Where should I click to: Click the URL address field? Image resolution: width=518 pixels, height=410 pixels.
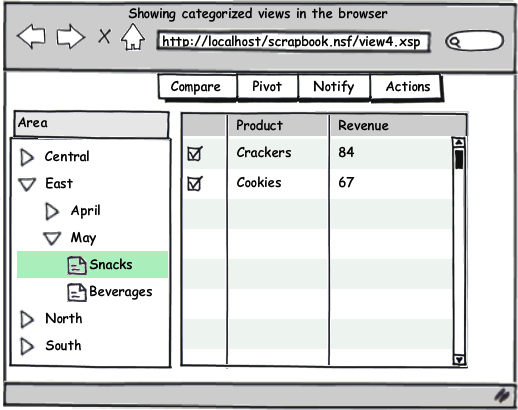point(293,41)
